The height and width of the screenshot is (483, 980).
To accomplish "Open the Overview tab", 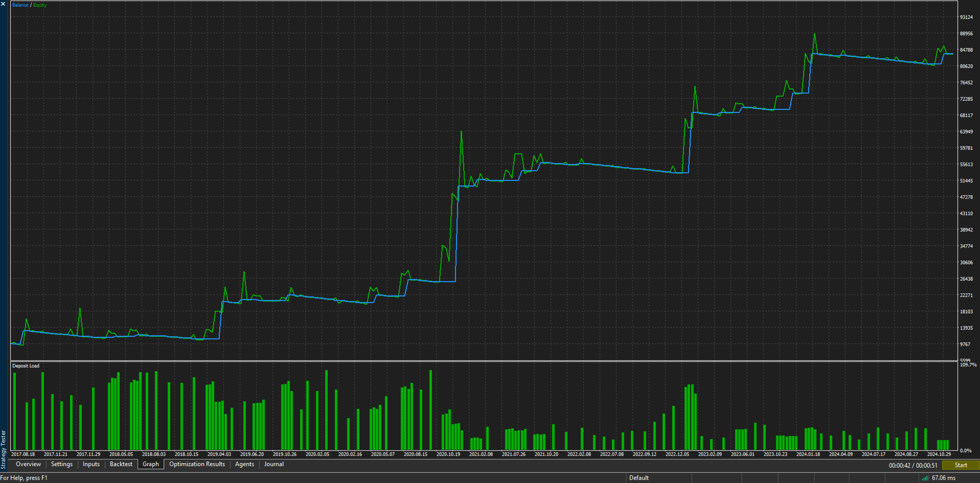I will (28, 464).
